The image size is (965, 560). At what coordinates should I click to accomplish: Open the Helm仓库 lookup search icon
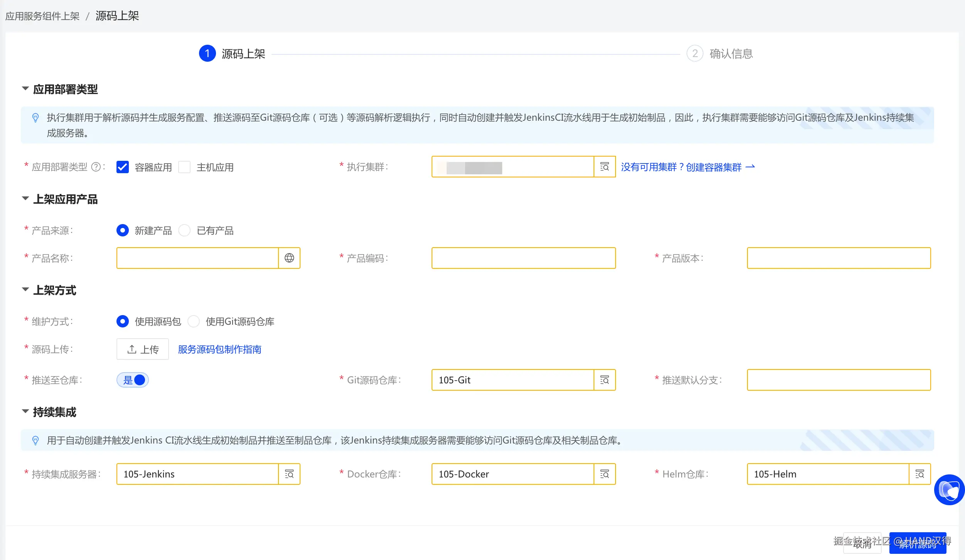(920, 474)
